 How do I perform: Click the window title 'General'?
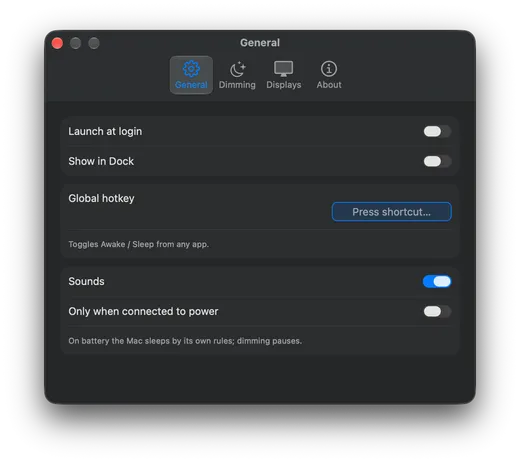(x=260, y=43)
